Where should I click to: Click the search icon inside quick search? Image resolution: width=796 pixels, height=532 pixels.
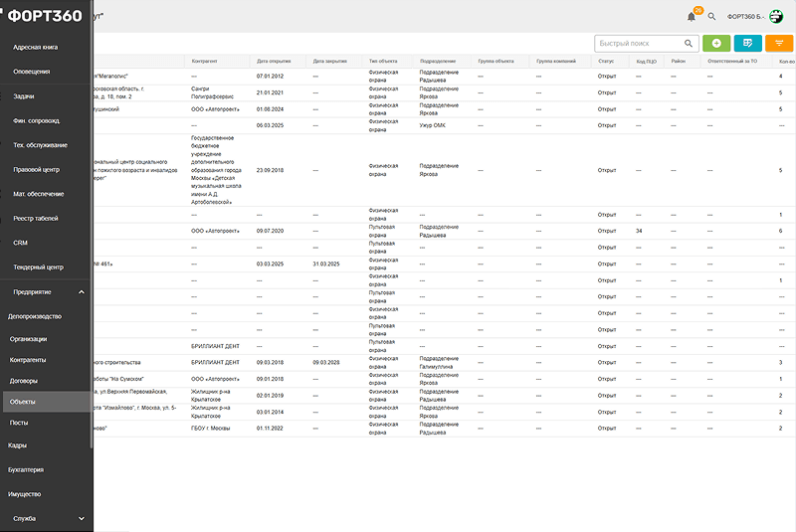click(x=689, y=43)
